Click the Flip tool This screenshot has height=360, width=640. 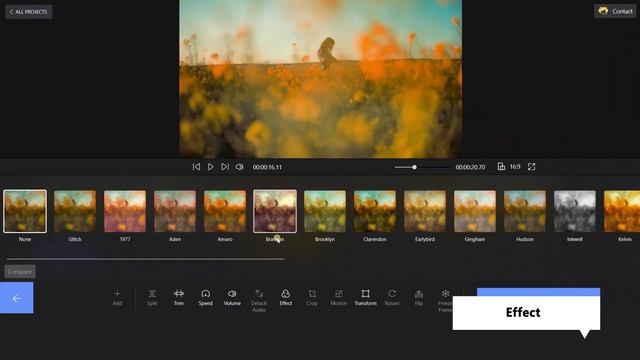tap(419, 298)
